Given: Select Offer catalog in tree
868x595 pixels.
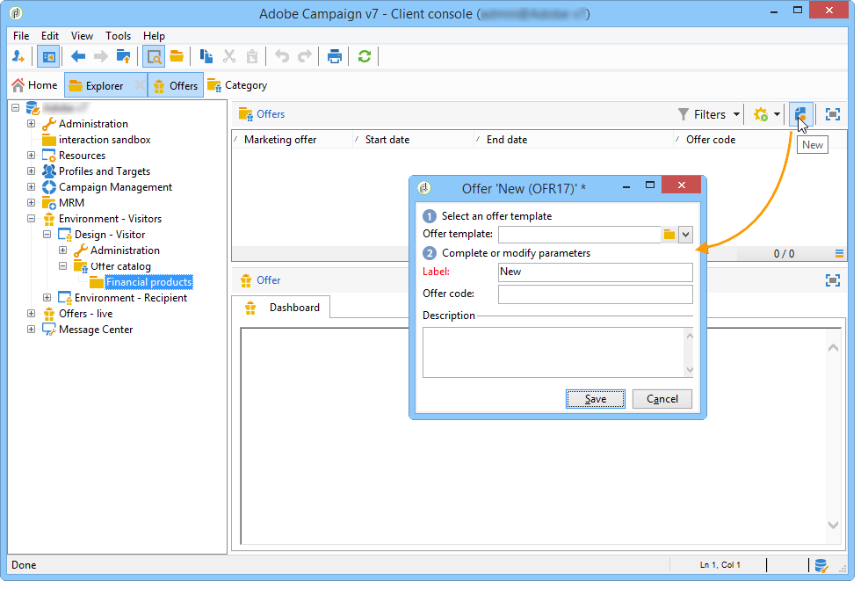Looking at the screenshot, I should tap(120, 266).
